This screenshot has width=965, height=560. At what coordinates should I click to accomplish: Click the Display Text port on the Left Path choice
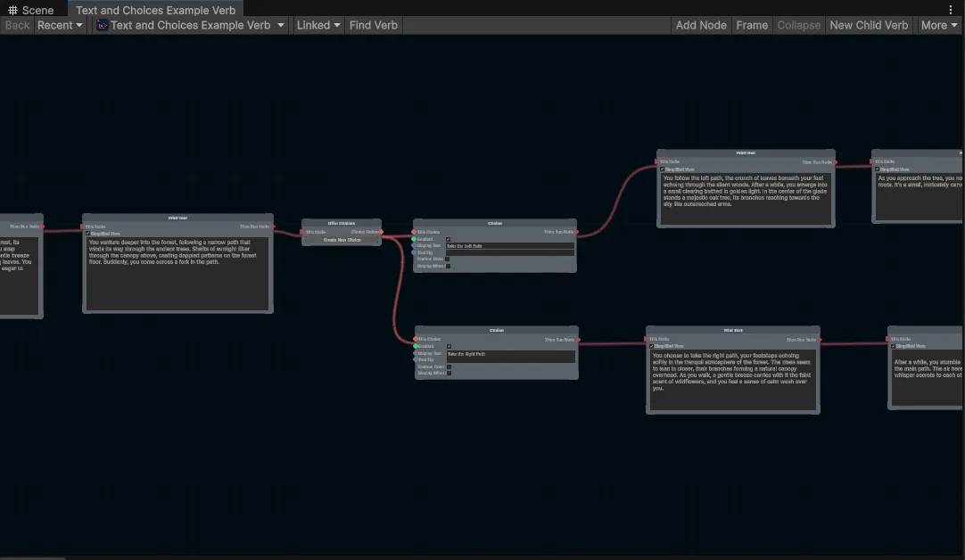[414, 245]
